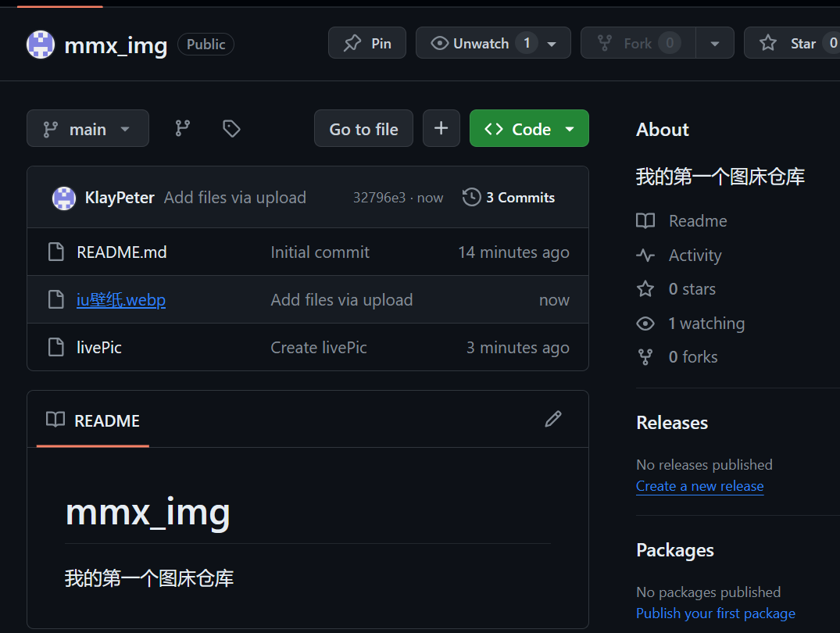View branches via the branch icon
Image resolution: width=840 pixels, height=633 pixels.
(x=183, y=129)
